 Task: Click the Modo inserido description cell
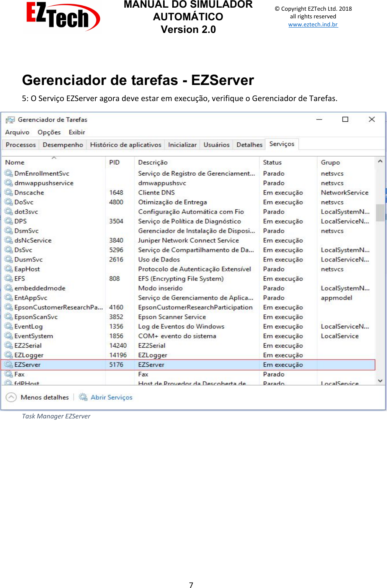(160, 288)
